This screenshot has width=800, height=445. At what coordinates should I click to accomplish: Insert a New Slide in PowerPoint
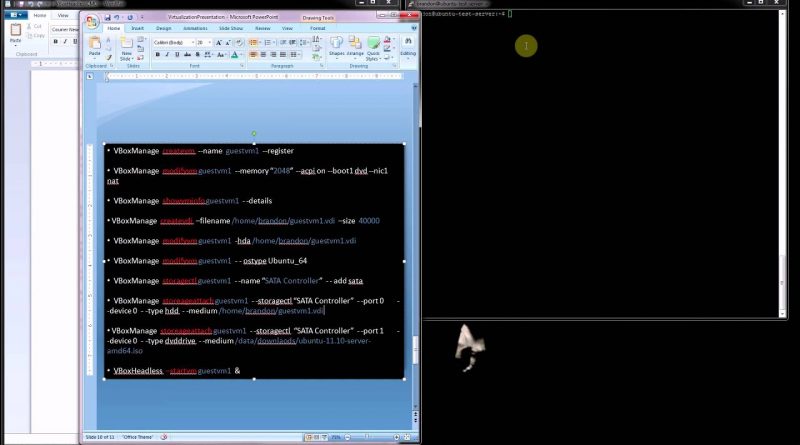tap(127, 48)
